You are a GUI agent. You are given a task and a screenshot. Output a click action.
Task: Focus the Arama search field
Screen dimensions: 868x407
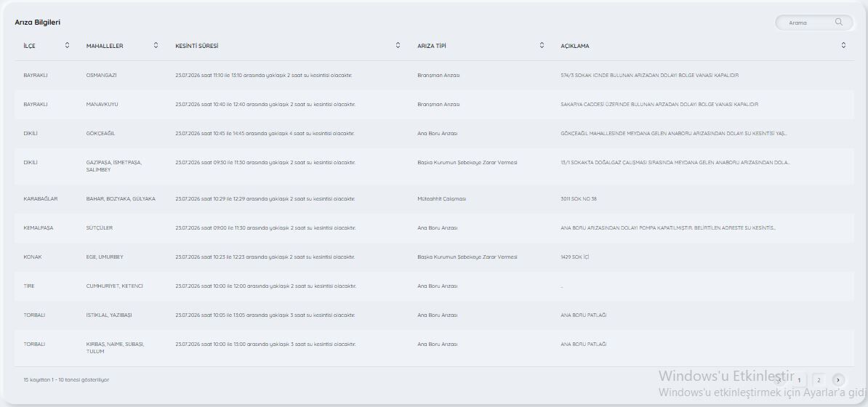tap(813, 23)
